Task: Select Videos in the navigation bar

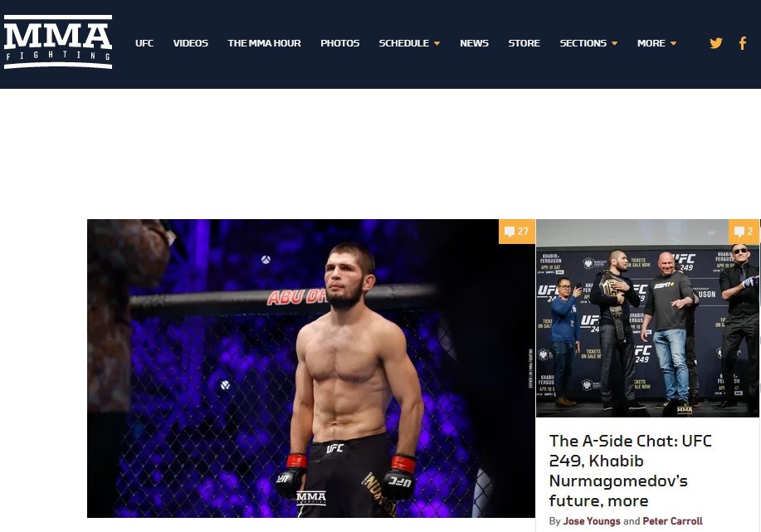Action: (x=191, y=43)
